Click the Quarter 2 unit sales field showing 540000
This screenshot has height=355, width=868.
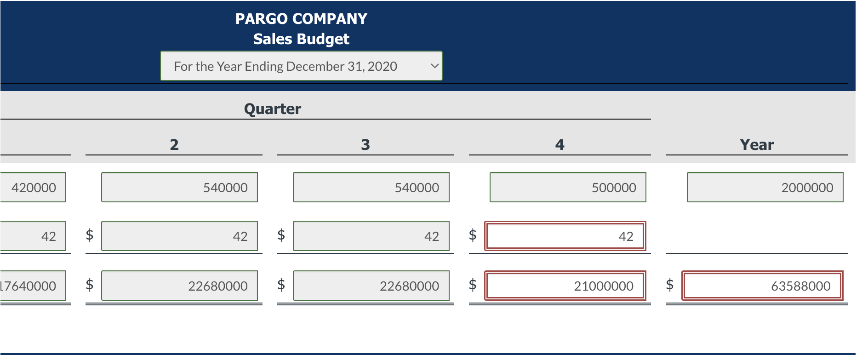(x=179, y=187)
